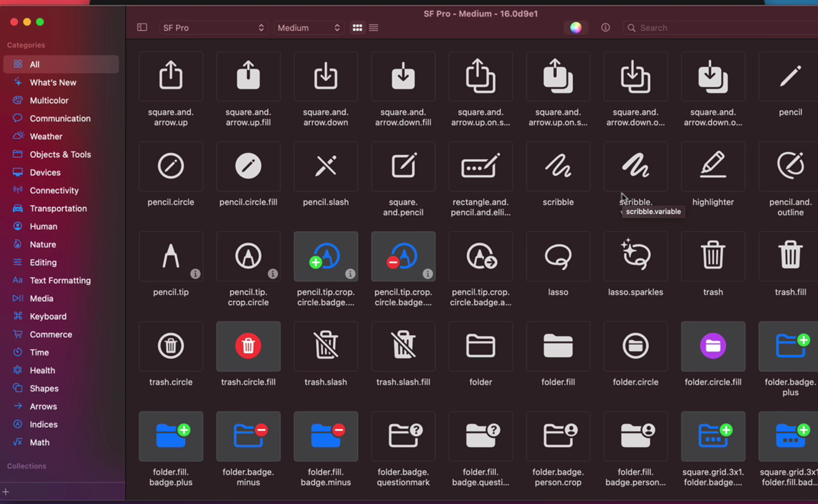818x504 pixels.
Task: Open the rendering mode color wheel
Action: [x=575, y=28]
